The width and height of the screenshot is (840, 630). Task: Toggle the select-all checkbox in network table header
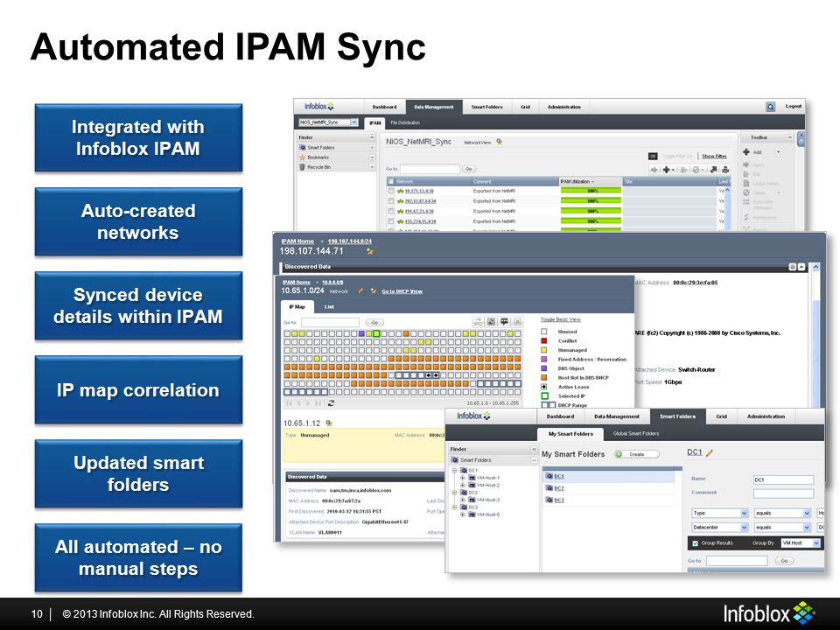coord(390,182)
